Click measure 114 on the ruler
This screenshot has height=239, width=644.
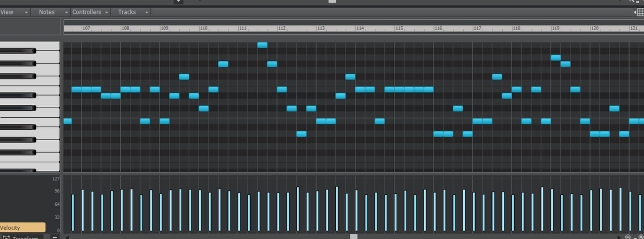pos(360,28)
